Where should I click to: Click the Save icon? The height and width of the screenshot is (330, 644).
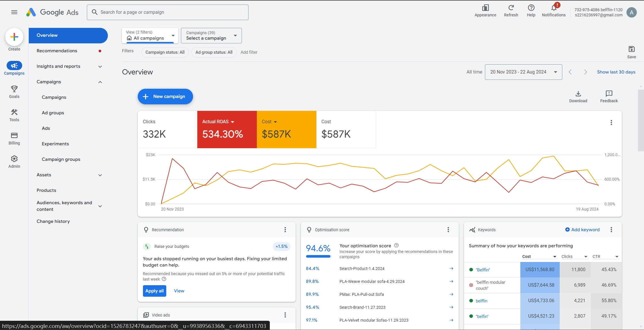631,49
